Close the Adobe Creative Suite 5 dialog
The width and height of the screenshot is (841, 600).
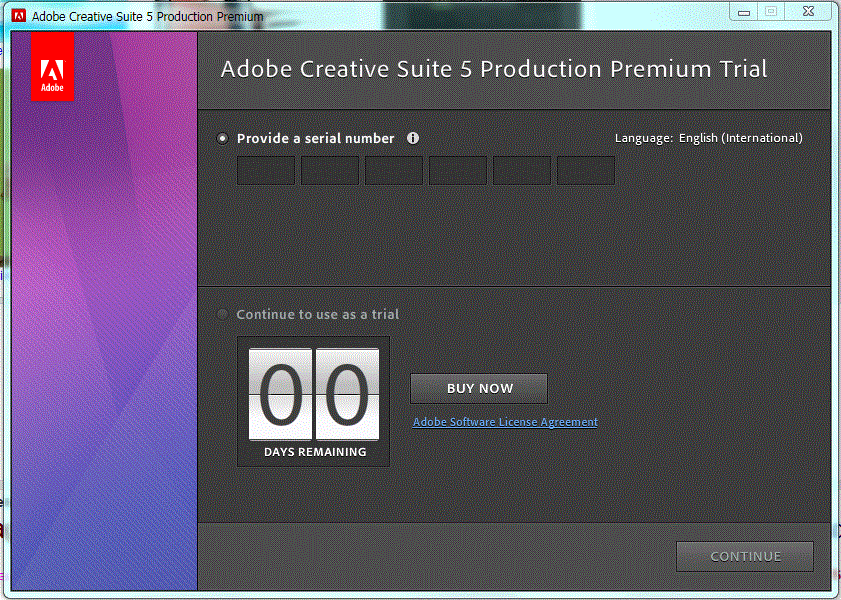(806, 12)
